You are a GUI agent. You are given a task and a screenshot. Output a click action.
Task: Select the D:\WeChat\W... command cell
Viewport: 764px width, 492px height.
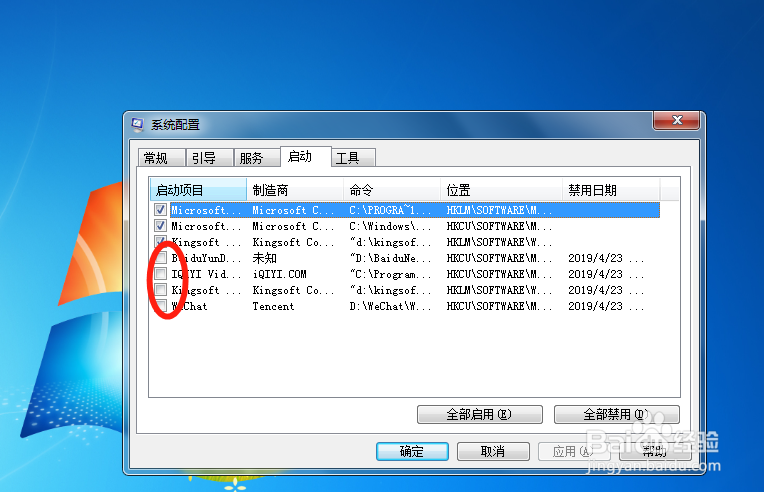pyautogui.click(x=390, y=306)
